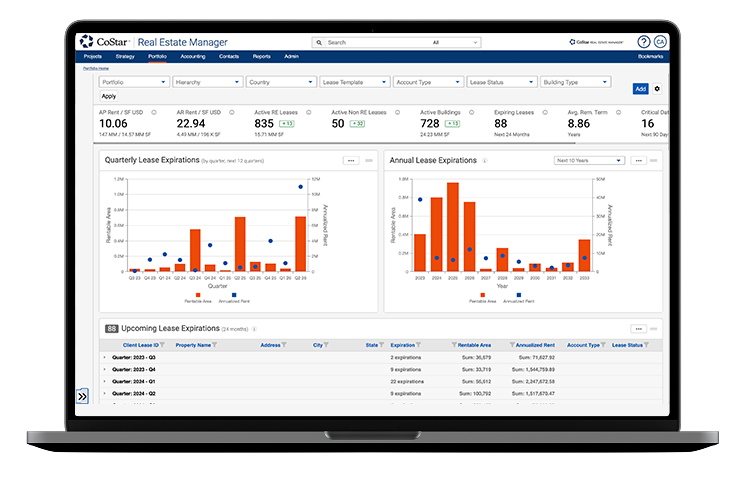Image resolution: width=750 pixels, height=494 pixels.
Task: Click the filter icon on Property Name column
Action: tap(215, 345)
